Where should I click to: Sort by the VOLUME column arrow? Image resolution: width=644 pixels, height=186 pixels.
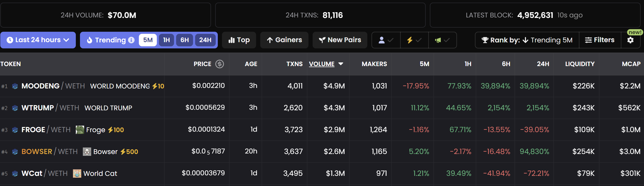[341, 64]
